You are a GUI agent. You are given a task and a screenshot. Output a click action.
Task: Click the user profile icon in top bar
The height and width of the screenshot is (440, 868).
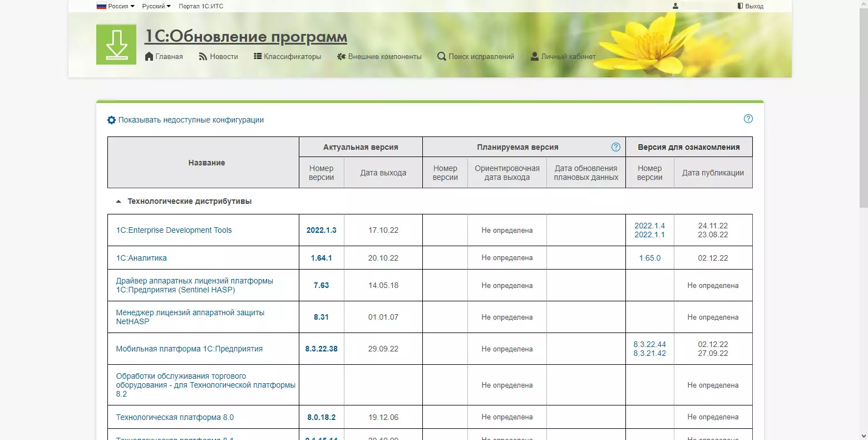coord(675,6)
